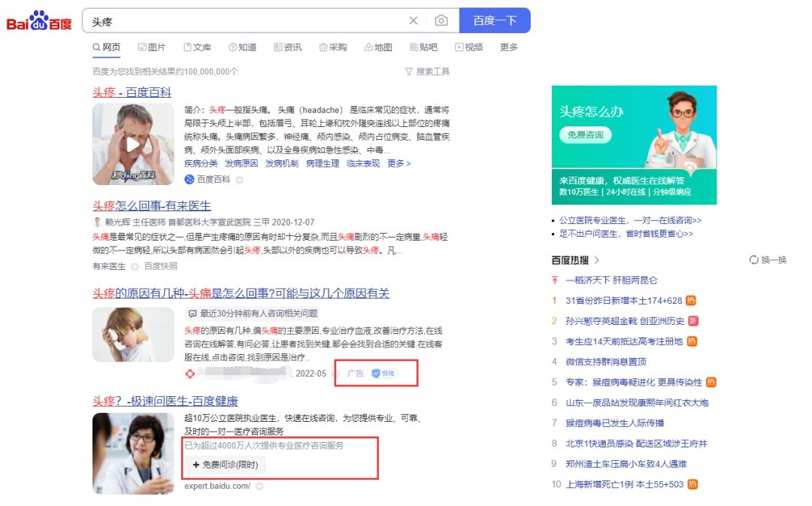Open the 更多 search categories menu
The image size is (812, 506).
(508, 47)
